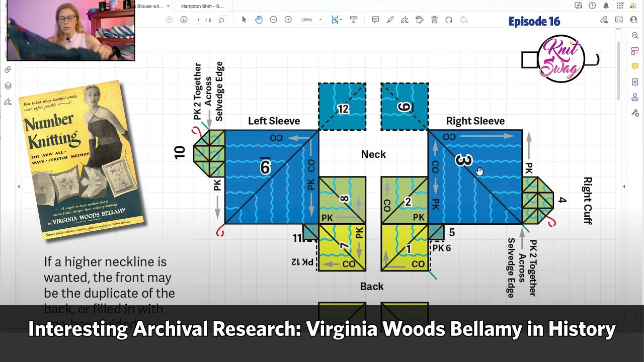
Task: Open the search magnifier in right pane
Action: tap(635, 36)
